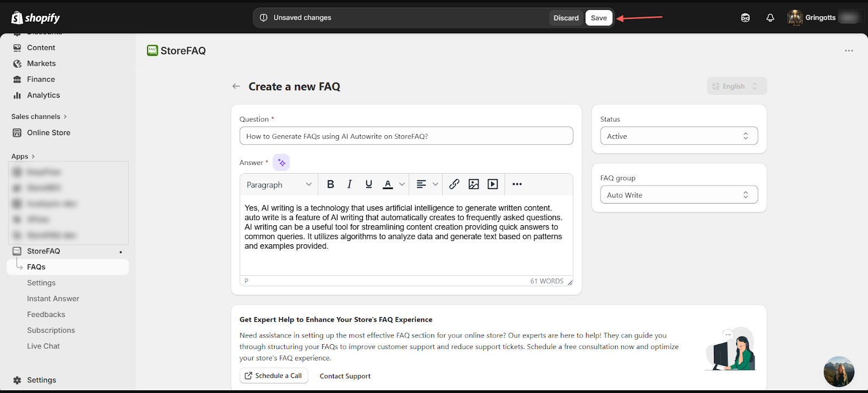Expand the Apps section

pos(23,156)
